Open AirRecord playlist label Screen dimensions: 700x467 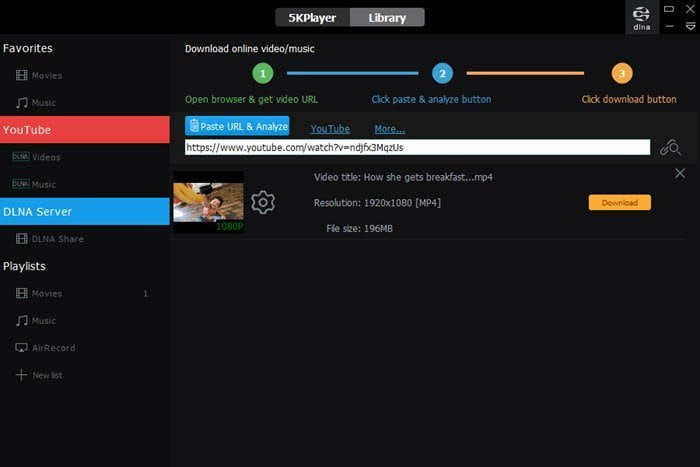(x=54, y=348)
